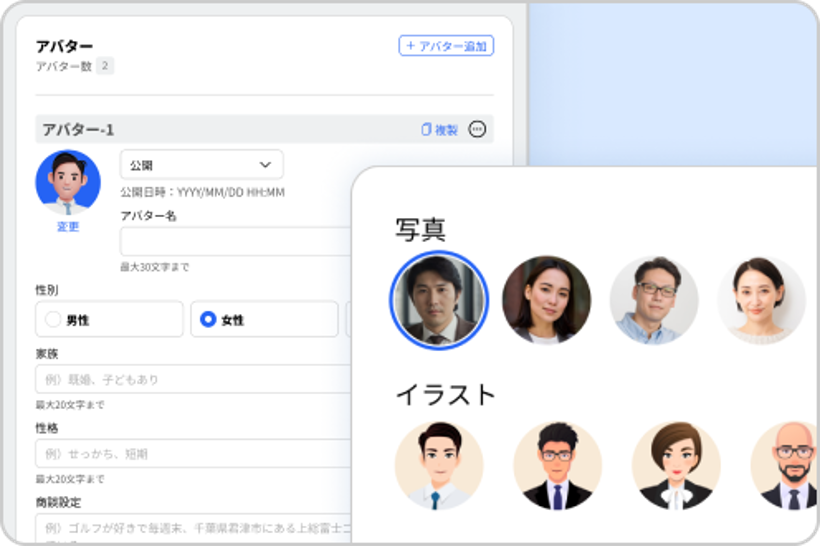This screenshot has width=820, height=546.
Task: Select the photo of the man in a suit
Action: click(x=439, y=300)
